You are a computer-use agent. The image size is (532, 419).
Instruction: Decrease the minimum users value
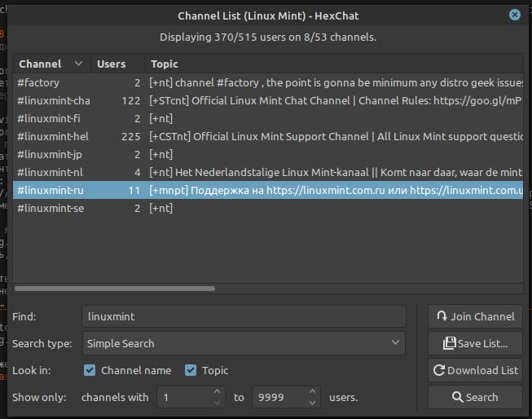coord(218,403)
